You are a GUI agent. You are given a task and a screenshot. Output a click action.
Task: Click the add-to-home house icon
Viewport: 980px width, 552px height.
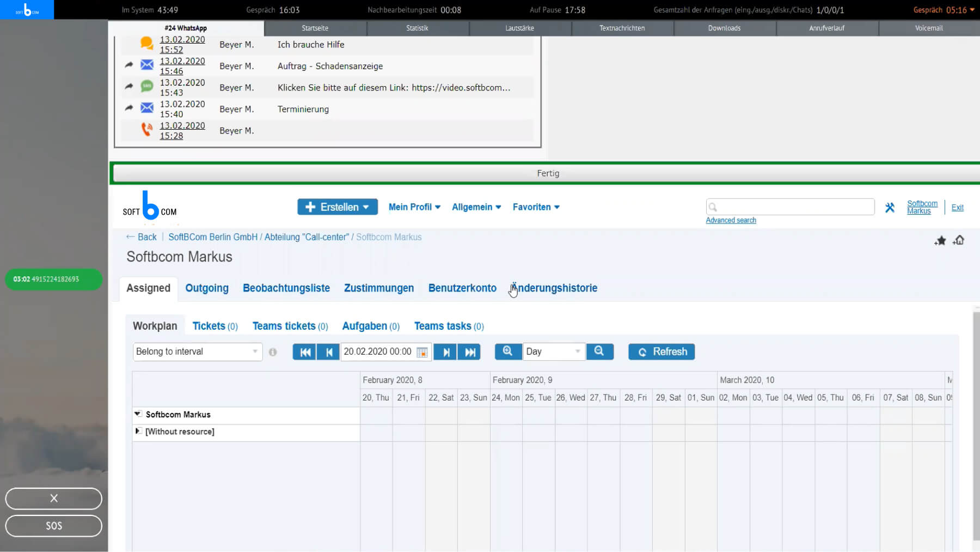[x=959, y=240]
